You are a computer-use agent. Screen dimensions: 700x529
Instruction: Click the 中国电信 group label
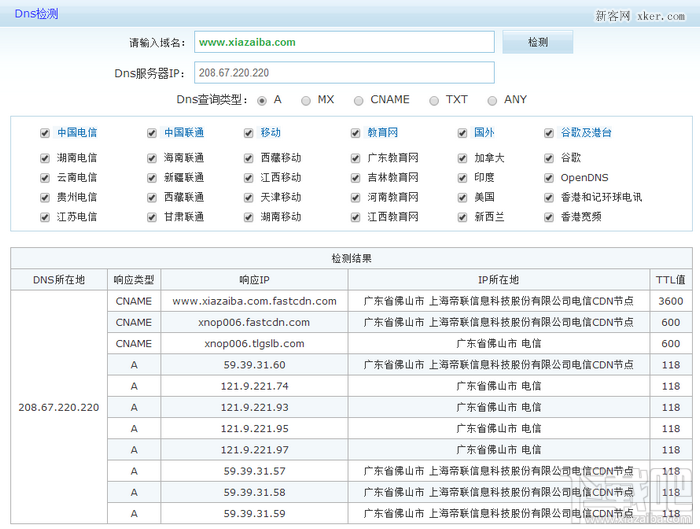pos(77,133)
